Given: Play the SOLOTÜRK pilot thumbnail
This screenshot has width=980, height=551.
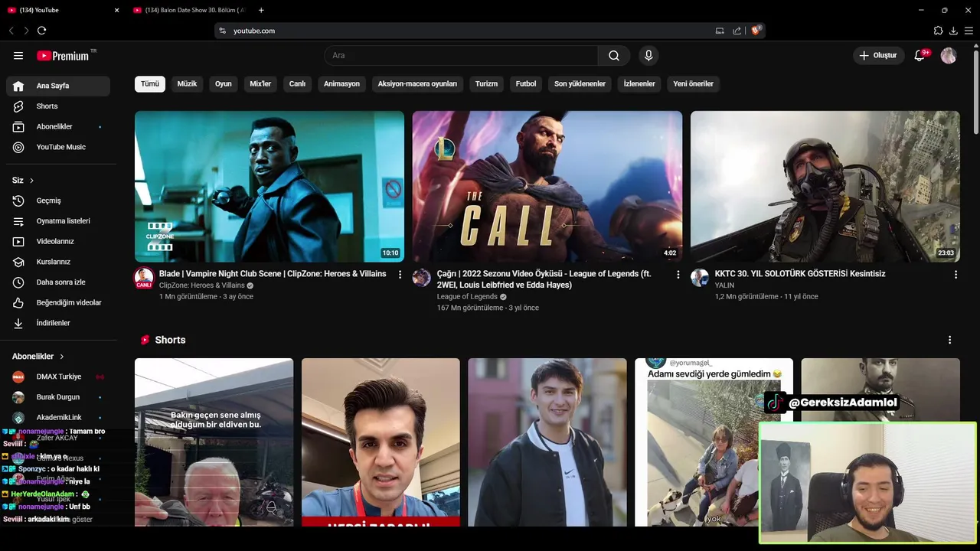Looking at the screenshot, I should point(825,187).
